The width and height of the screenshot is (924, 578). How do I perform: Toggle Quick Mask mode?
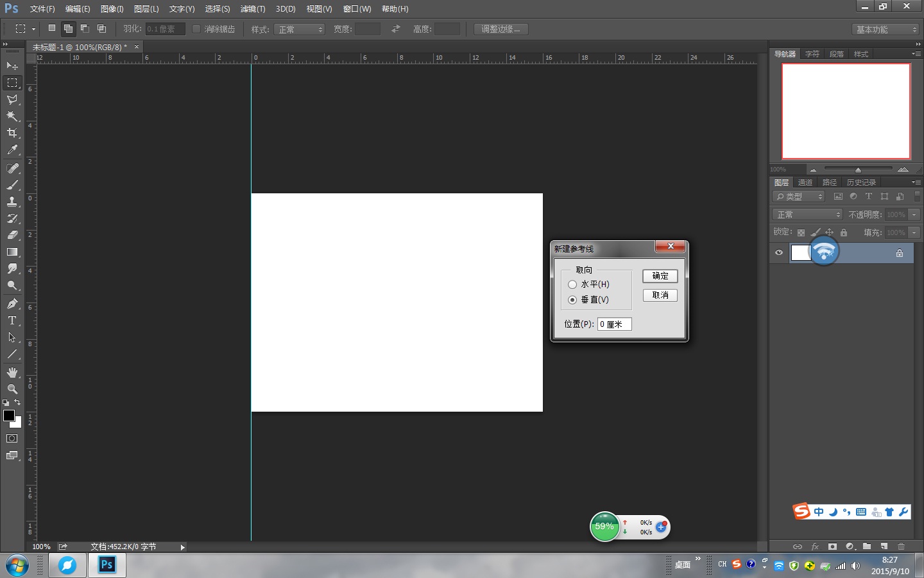click(12, 439)
